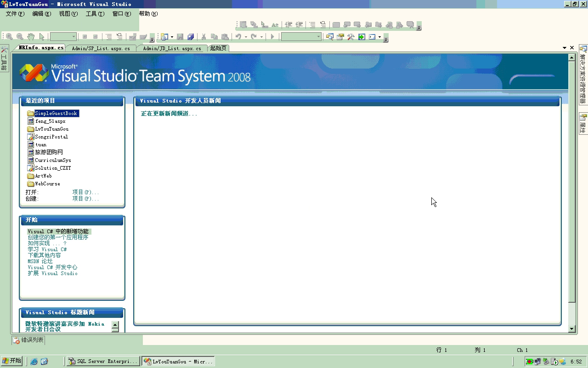Open the Other Windows dropdown arrow

click(379, 37)
